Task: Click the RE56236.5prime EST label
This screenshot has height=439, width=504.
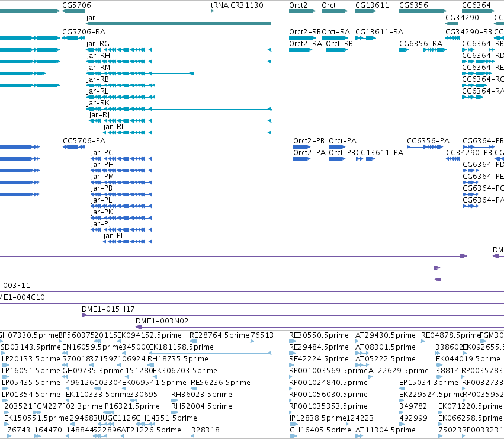Action: [x=220, y=383]
